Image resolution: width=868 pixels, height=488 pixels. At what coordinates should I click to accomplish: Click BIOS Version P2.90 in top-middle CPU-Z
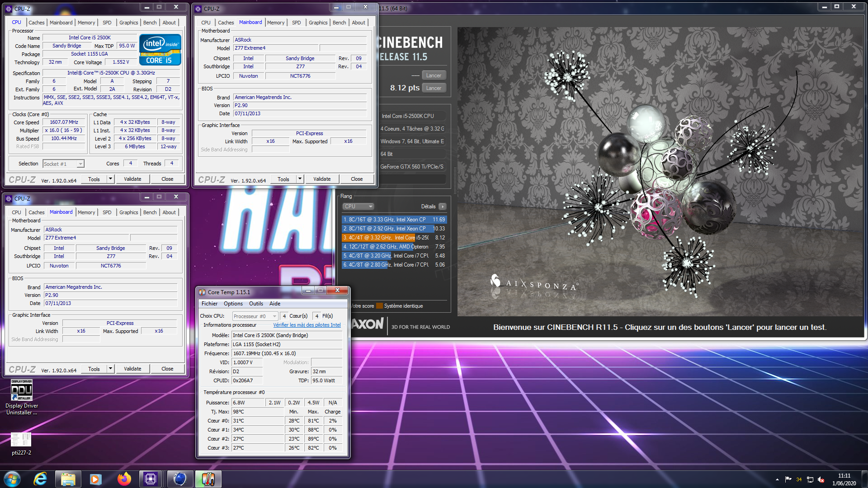coord(300,105)
